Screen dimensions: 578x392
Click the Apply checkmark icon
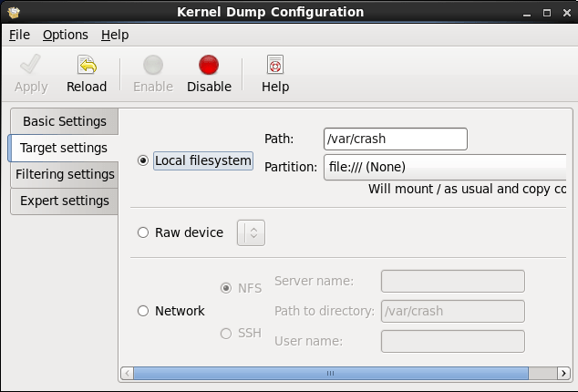coord(31,66)
